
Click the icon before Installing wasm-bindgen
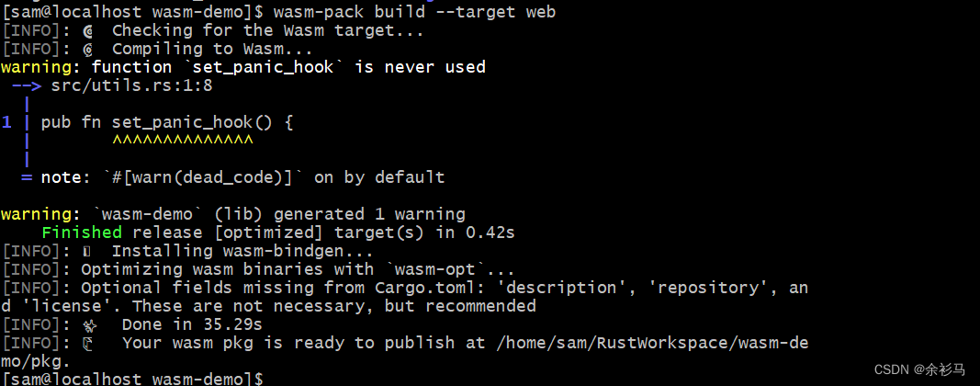(87, 251)
